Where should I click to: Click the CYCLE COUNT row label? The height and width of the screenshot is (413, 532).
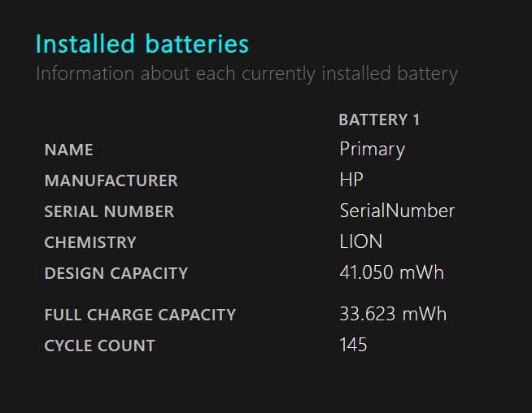99,346
